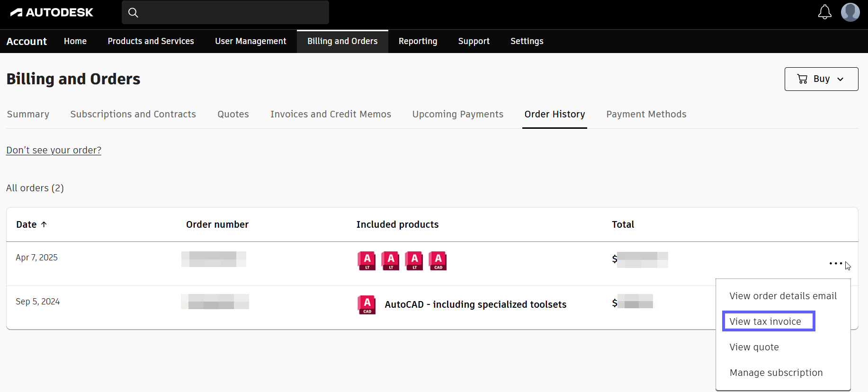Viewport: 868px width, 392px height.
Task: Expand the Buy dropdown button
Action: tap(821, 79)
